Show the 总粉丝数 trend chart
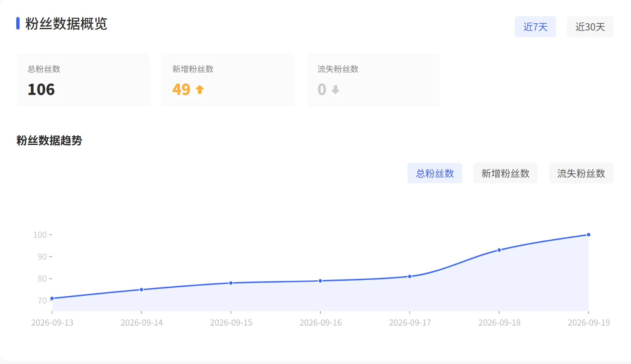 tap(435, 173)
